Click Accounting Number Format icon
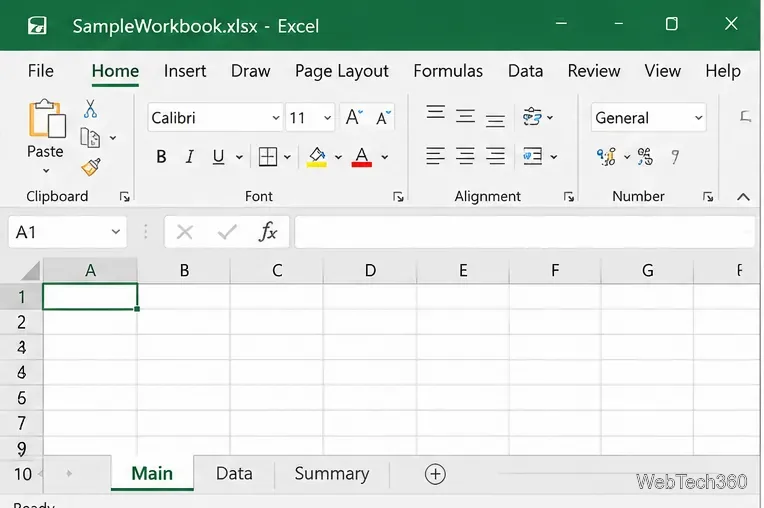 pyautogui.click(x=607, y=157)
